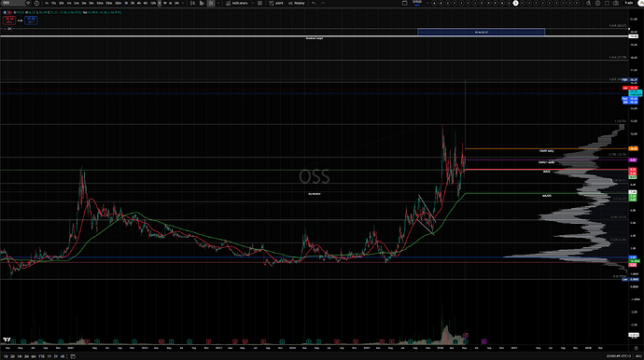Image resolution: width=644 pixels, height=360 pixels.
Task: Select the 5Y date range
Action: point(56,356)
